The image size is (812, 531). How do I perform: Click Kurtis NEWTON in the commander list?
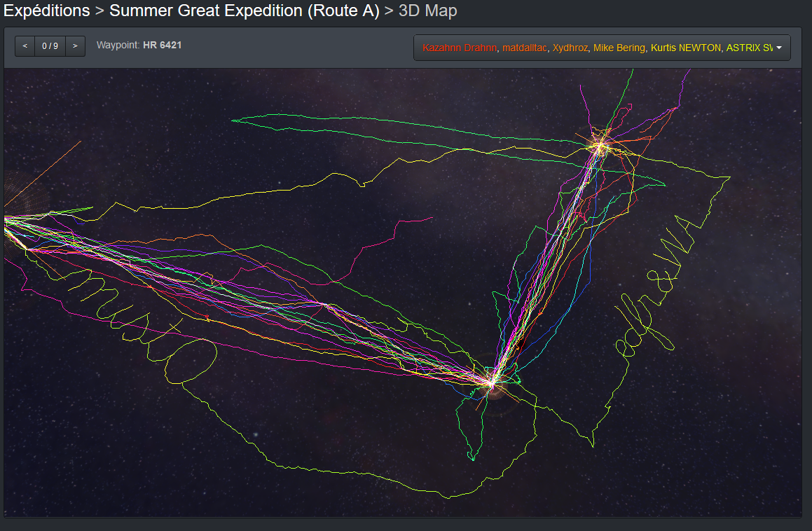pos(685,48)
